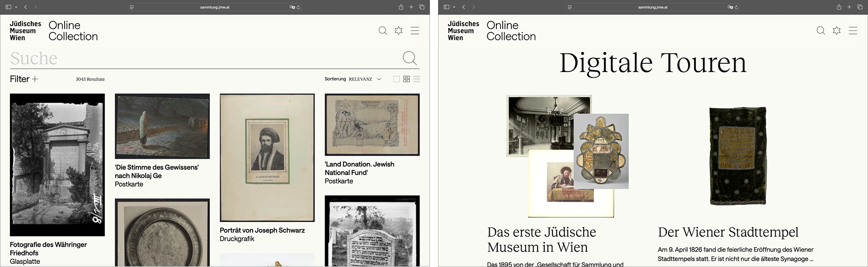Show tab overview in left Safari window
The width and height of the screenshot is (868, 267).
click(x=422, y=7)
